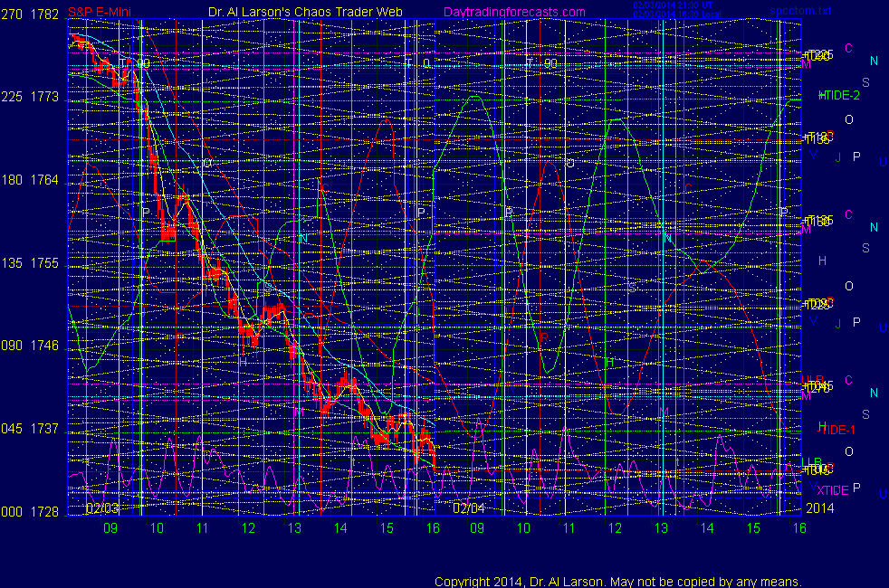Click the red "TIDE-1" legend label

(838, 430)
